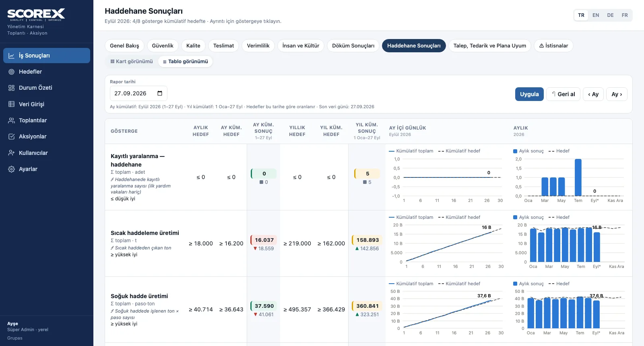Open calendar picker icon in date field

pos(160,93)
